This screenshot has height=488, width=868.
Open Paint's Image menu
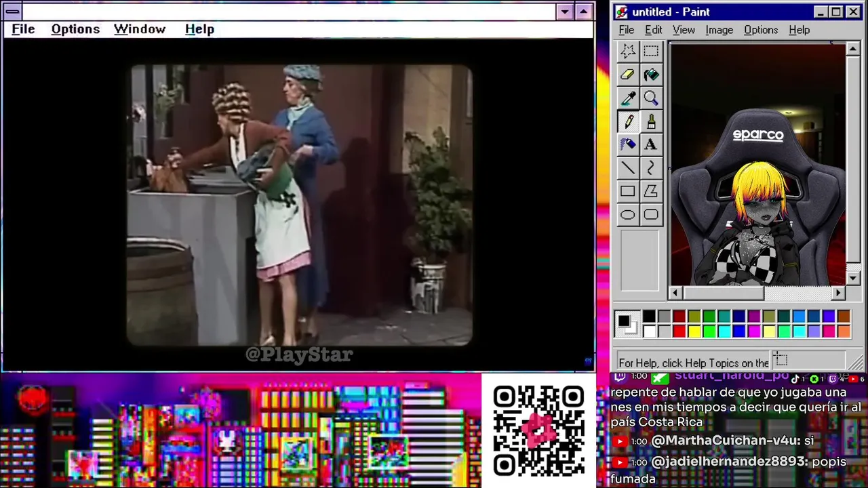719,30
